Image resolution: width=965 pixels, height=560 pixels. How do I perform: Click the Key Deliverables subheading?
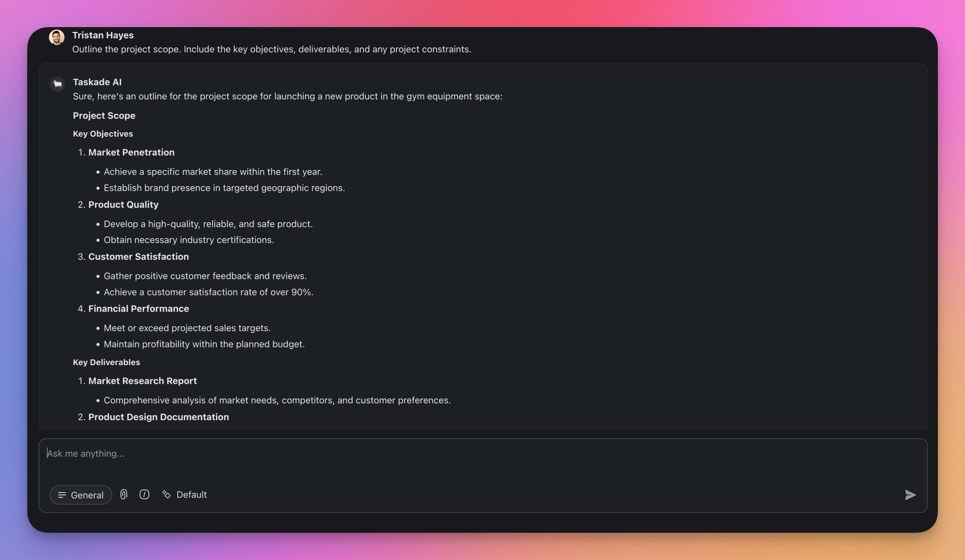point(106,362)
